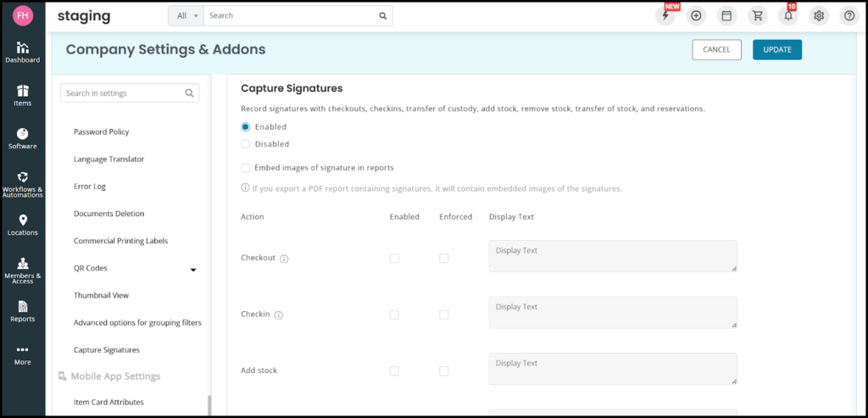View notifications via the bell icon
Image resolution: width=868 pixels, height=418 pixels.
point(788,15)
